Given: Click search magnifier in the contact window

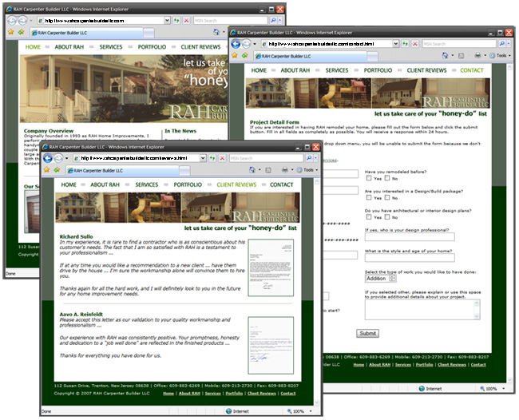Looking at the screenshot, I should coord(501,44).
